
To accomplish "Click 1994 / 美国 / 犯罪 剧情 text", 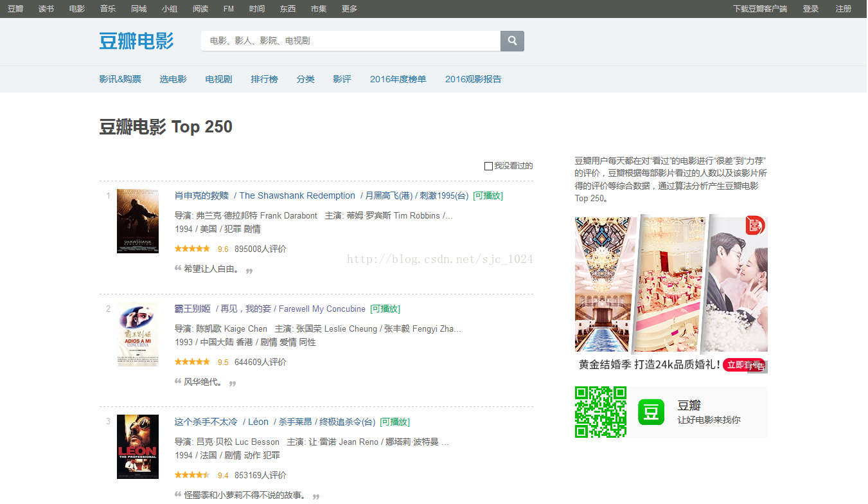I will tap(218, 229).
